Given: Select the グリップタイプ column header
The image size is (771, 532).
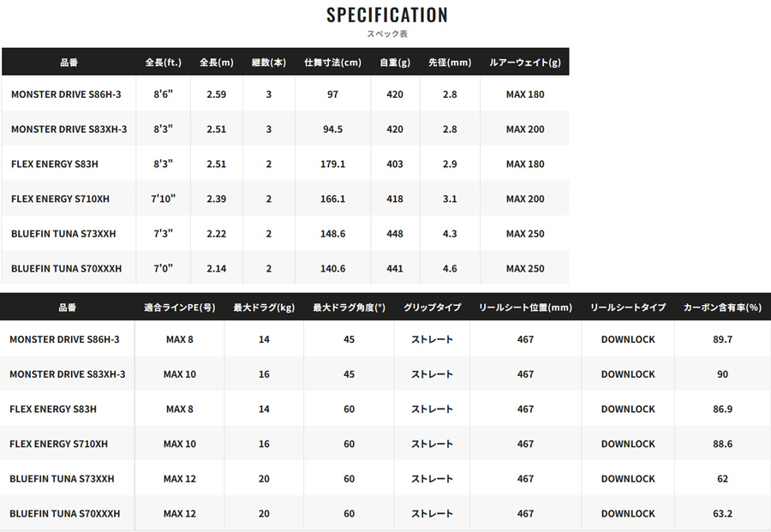Looking at the screenshot, I should point(432,307).
